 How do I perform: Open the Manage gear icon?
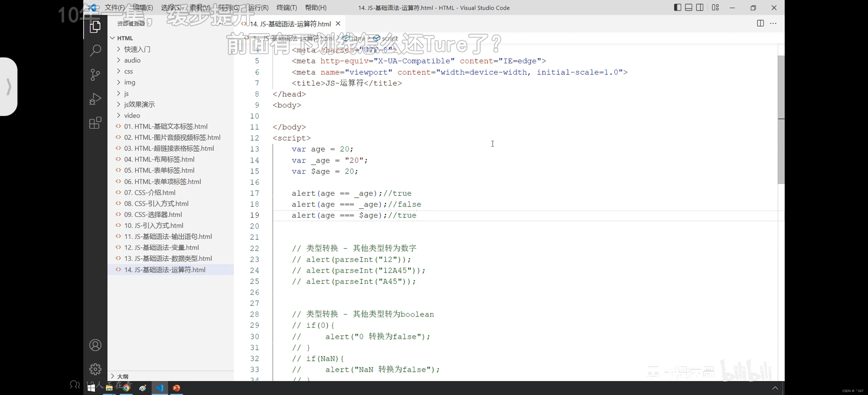(95, 369)
